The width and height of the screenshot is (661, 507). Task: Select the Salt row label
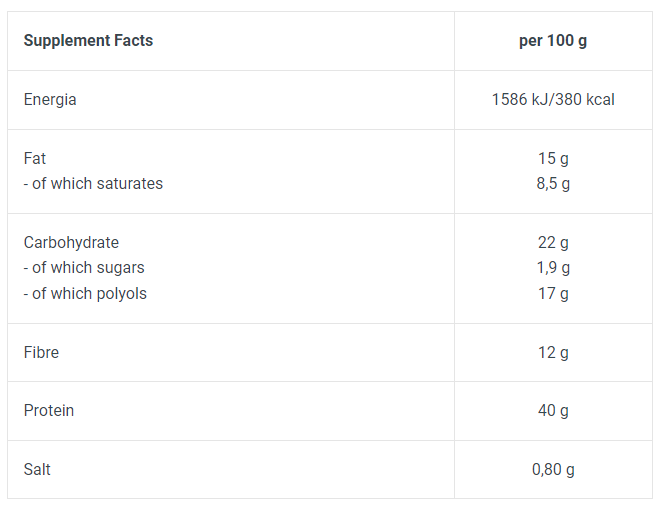click(x=37, y=469)
